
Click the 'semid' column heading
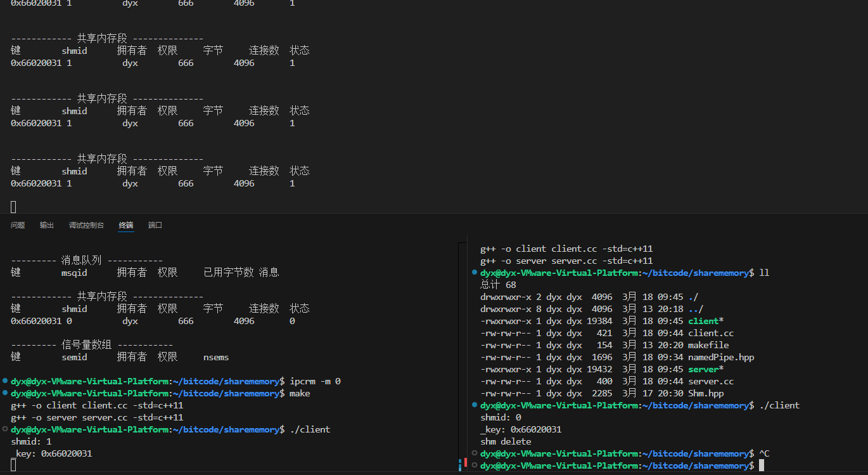click(74, 357)
